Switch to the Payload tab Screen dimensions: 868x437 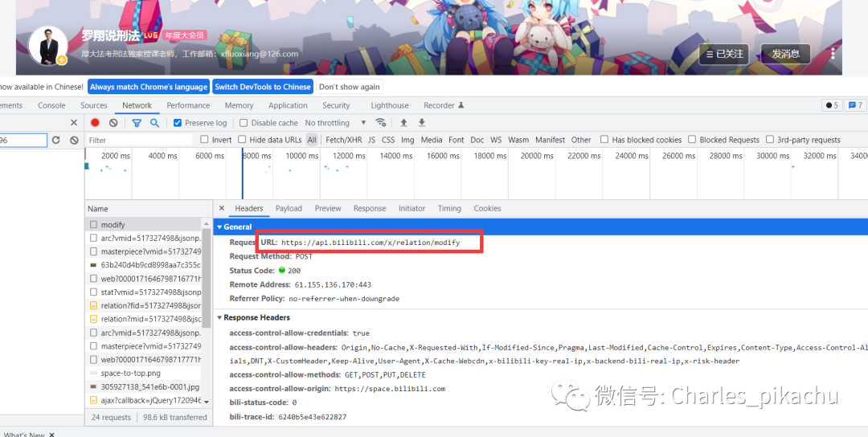(x=289, y=209)
